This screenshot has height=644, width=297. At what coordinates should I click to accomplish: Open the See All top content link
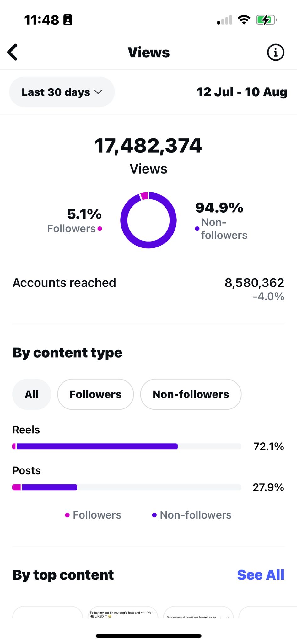click(x=261, y=575)
